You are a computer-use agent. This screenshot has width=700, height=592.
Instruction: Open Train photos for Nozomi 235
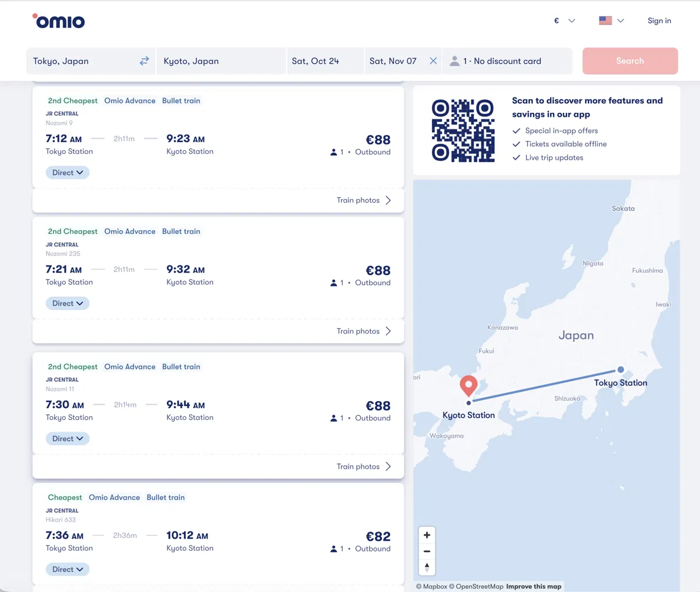pos(364,331)
